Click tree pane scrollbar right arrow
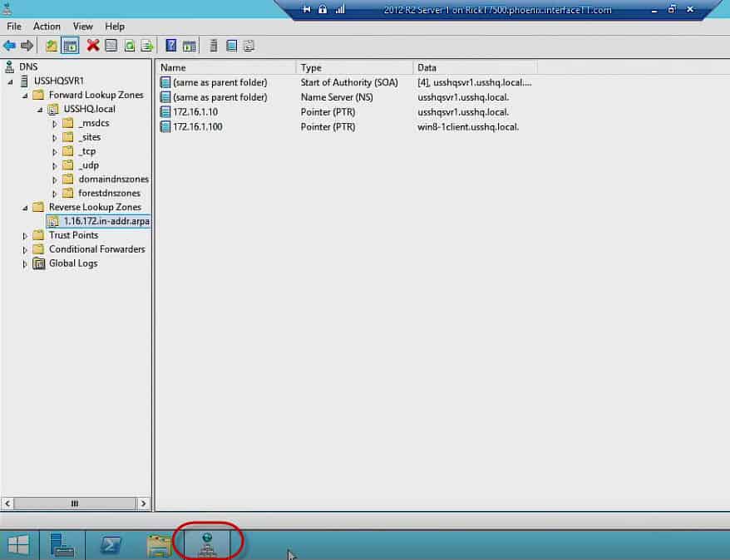This screenshot has width=730, height=560. tap(143, 504)
